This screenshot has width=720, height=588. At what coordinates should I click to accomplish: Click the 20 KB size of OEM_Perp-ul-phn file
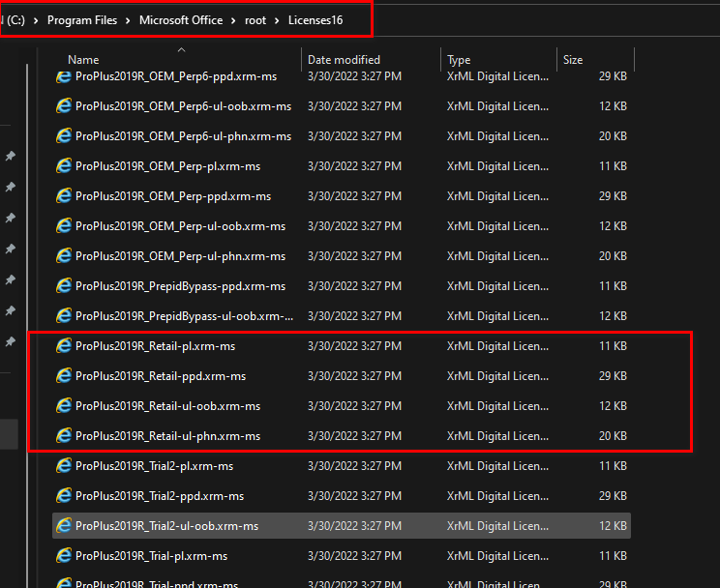click(613, 256)
